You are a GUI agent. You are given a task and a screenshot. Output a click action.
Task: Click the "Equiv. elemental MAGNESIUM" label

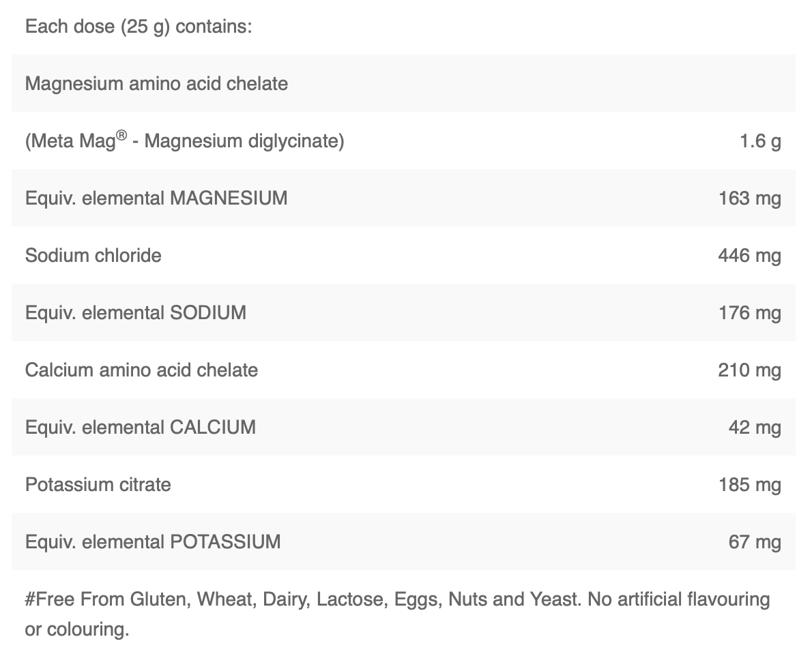156,198
